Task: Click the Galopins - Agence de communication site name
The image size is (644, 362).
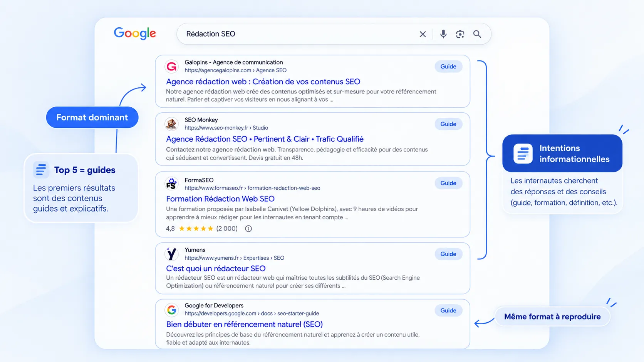Action: (233, 62)
